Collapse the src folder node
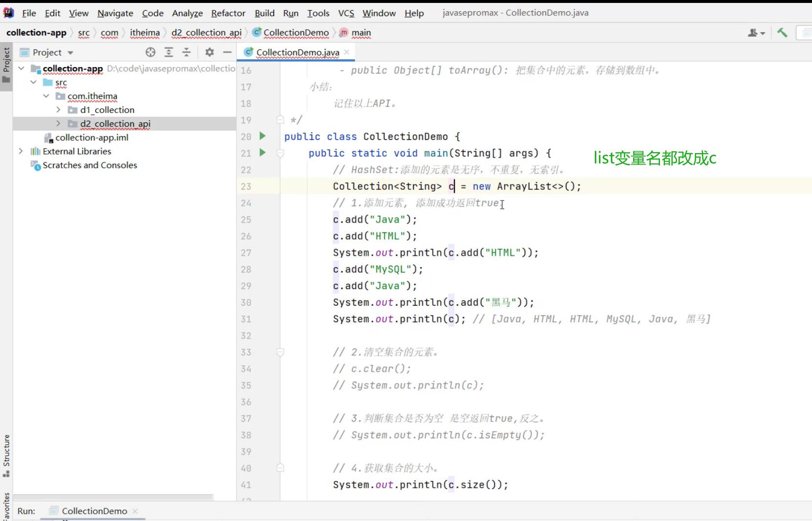812x521 pixels. click(33, 82)
